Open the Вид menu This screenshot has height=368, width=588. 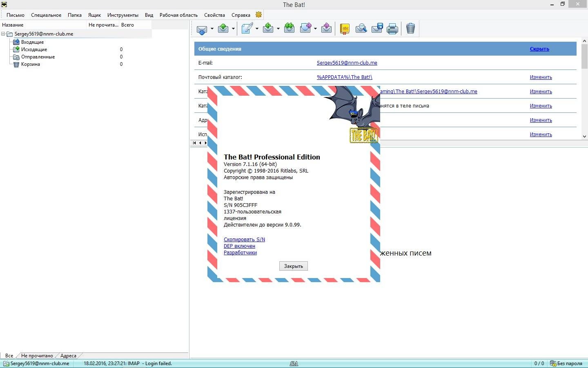coord(149,15)
